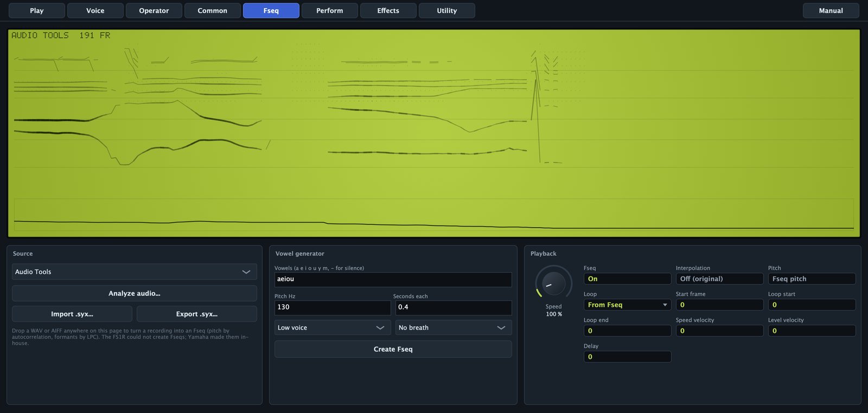The image size is (868, 413).
Task: Switch to the Play tab
Action: [37, 11]
